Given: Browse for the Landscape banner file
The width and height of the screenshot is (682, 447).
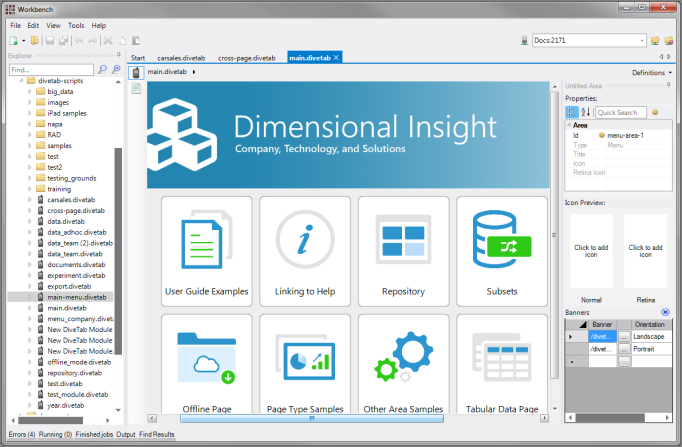Looking at the screenshot, I should [x=624, y=337].
